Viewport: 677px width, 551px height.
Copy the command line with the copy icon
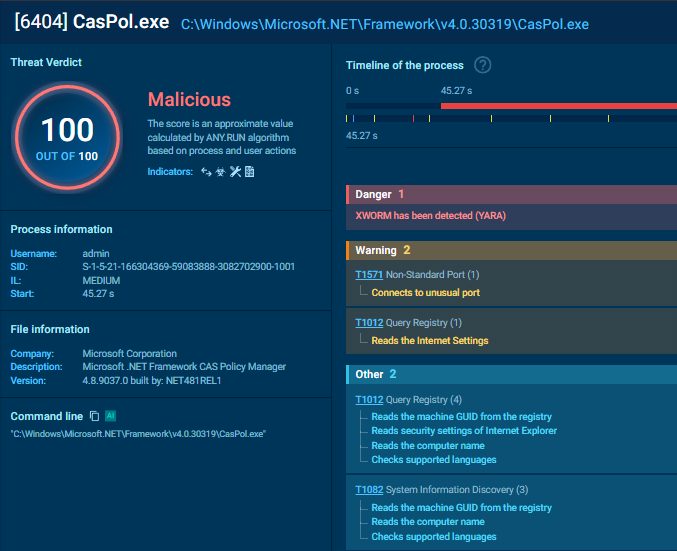click(94, 416)
